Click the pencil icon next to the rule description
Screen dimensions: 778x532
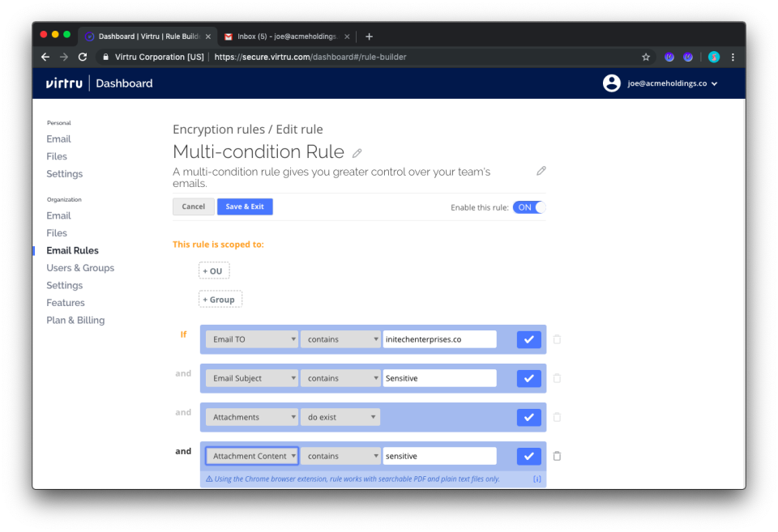click(x=541, y=170)
